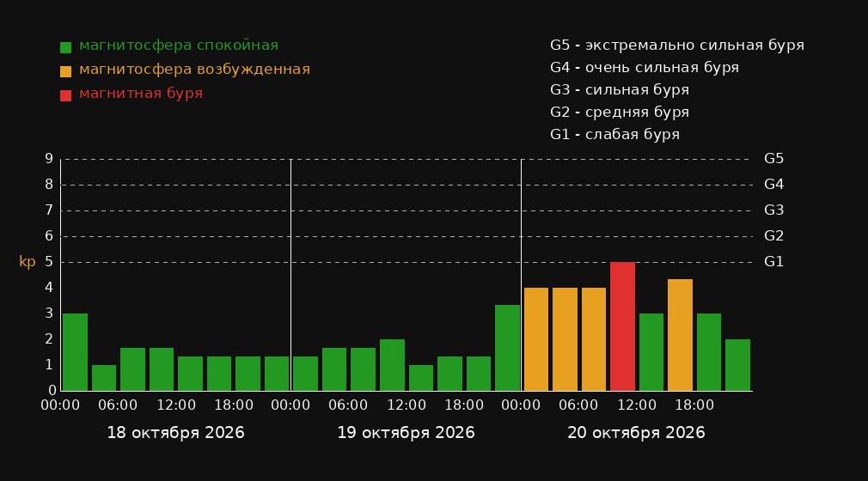Click the '1' value on kp axis

49,365
